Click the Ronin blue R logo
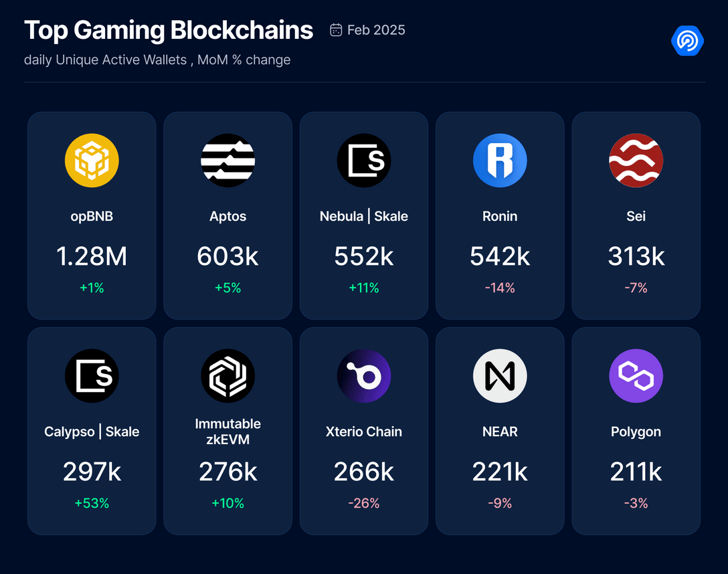 pos(500,161)
